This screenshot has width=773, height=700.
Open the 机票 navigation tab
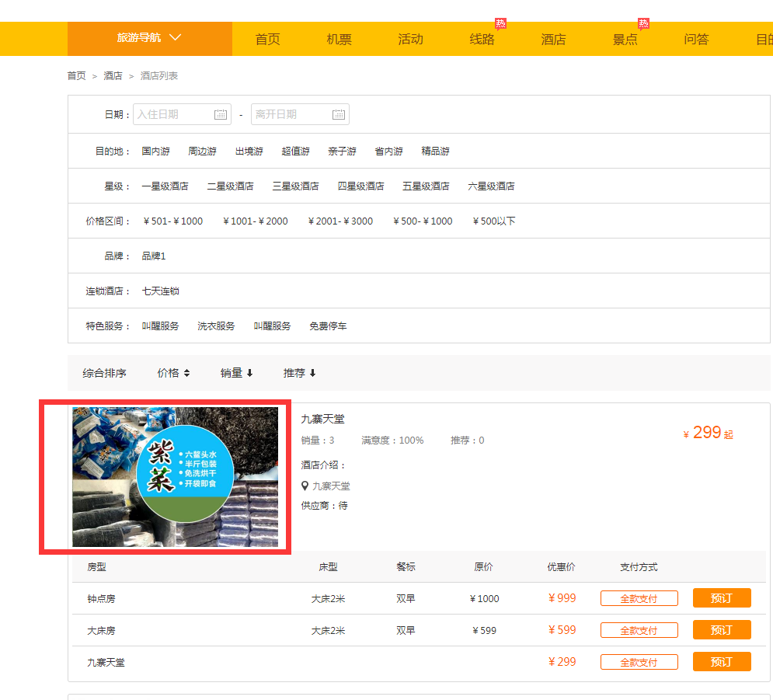(339, 39)
